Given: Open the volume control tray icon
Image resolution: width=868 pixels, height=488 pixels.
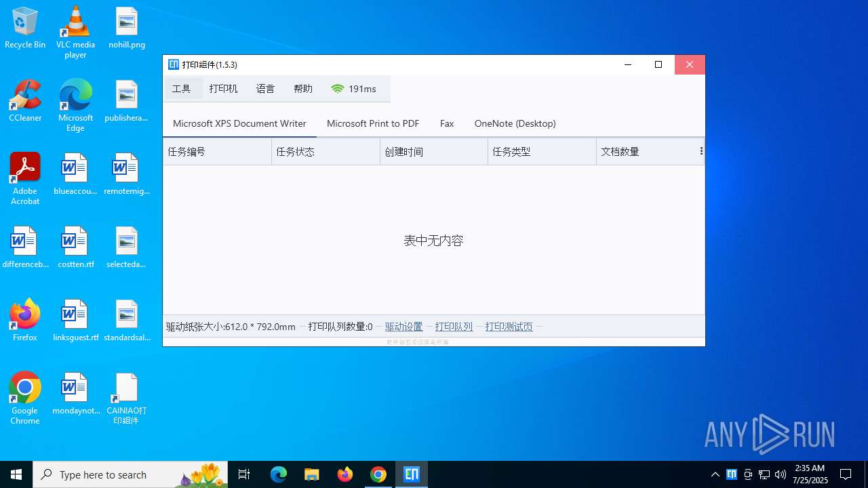Looking at the screenshot, I should (781, 474).
